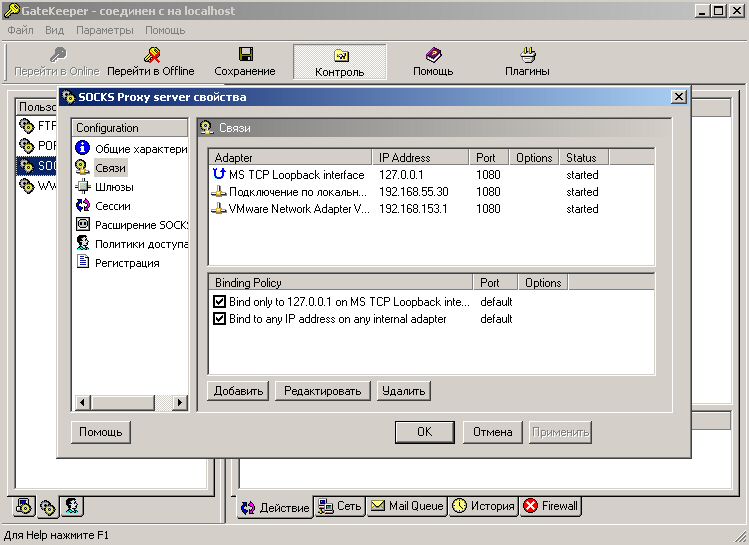
Task: Uncheck Bind only to 127.0.0.1 policy
Action: (219, 301)
